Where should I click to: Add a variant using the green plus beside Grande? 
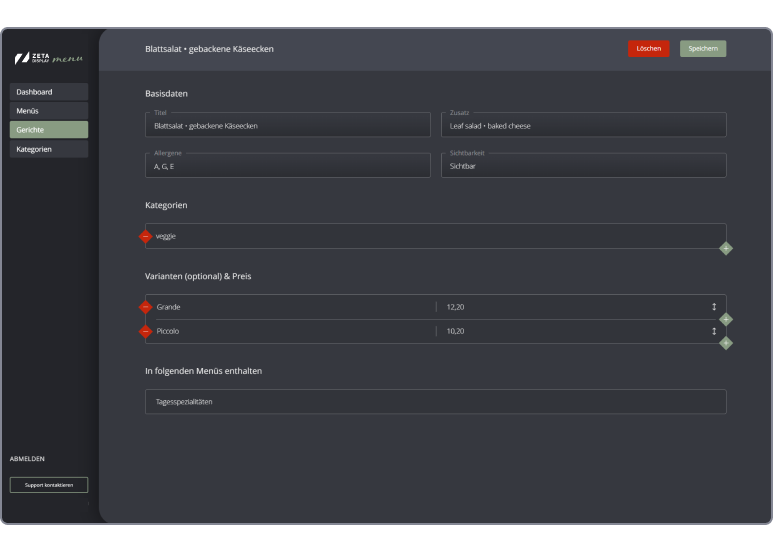click(x=726, y=319)
